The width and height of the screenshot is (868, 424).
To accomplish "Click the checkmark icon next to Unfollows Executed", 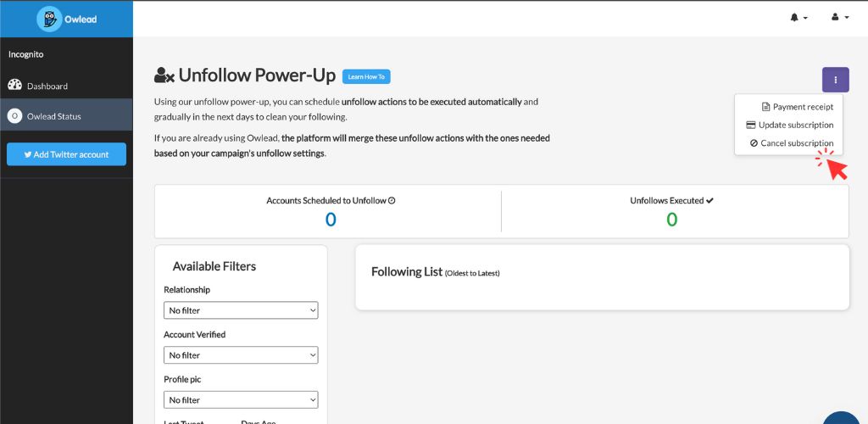I will (709, 200).
